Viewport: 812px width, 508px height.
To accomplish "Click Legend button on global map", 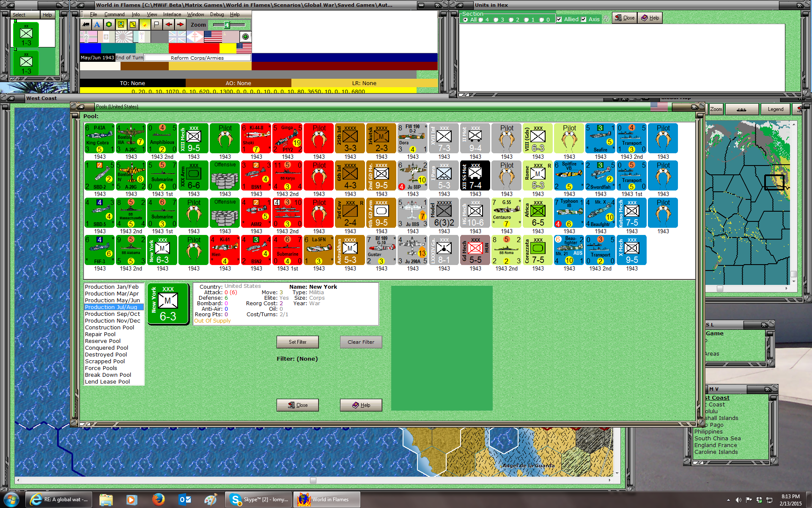I will click(x=776, y=109).
